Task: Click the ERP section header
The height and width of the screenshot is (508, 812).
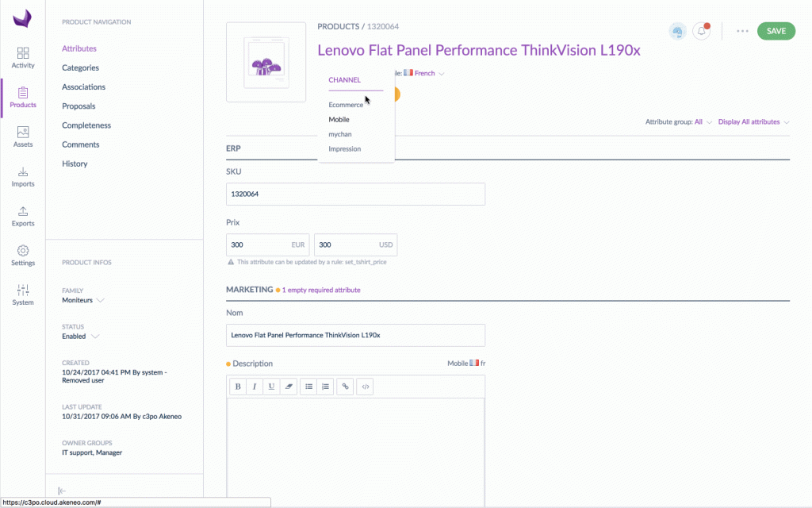Action: pyautogui.click(x=234, y=148)
